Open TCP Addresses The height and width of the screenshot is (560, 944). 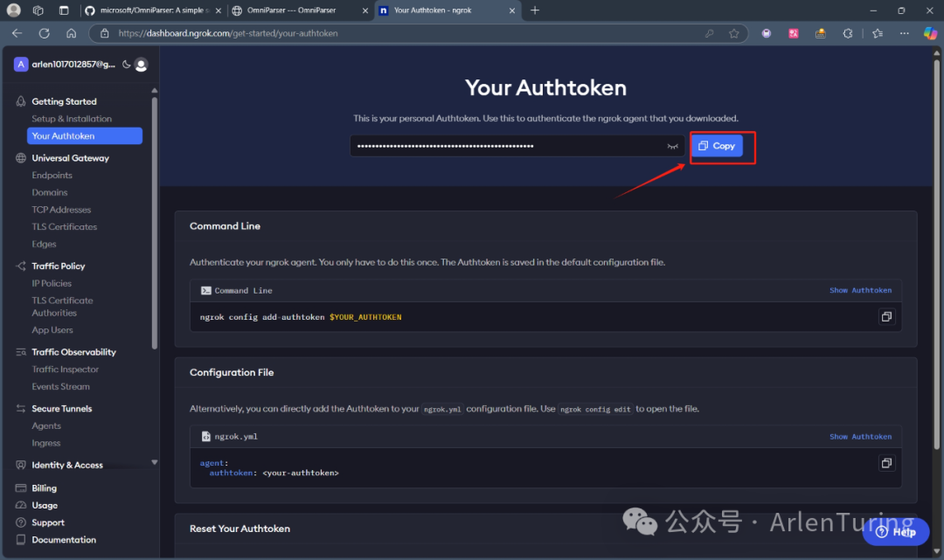(61, 210)
